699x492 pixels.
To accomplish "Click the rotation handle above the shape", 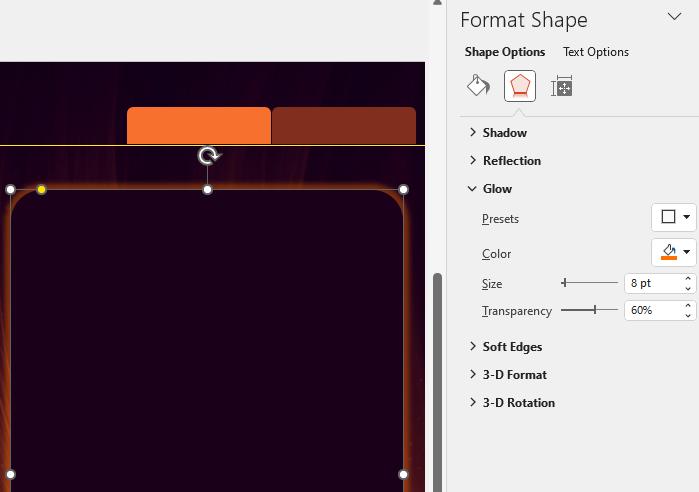I will pos(209,156).
